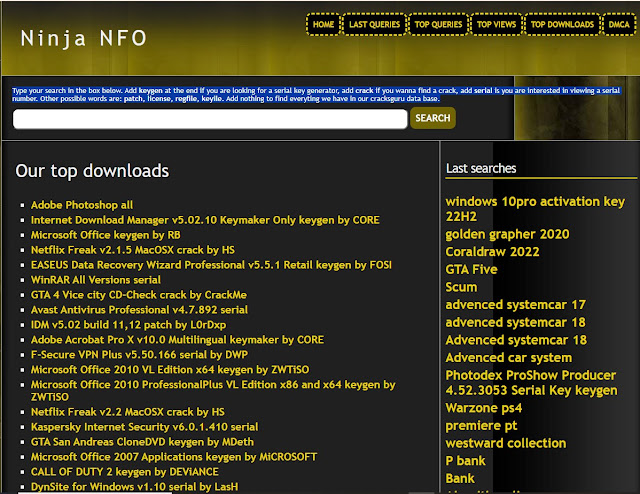
Task: Open Microsoft Office 2007 Applications keygen link
Action: coord(174,457)
